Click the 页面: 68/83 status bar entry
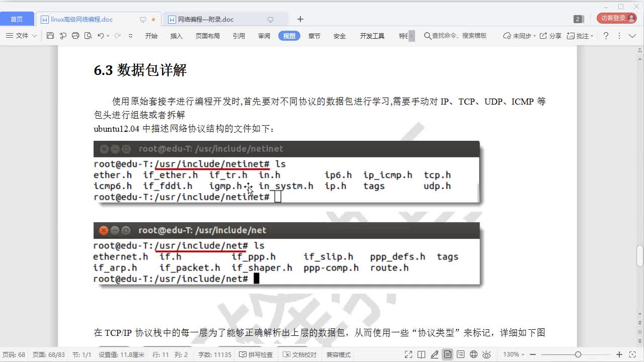Viewport: 644px width, 362px height. (49, 354)
